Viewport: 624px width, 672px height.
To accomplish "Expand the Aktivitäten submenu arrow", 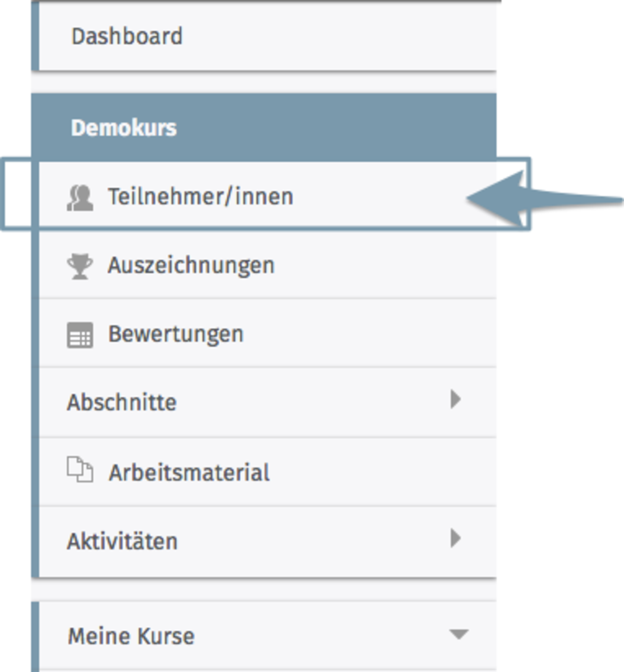I will (x=456, y=538).
